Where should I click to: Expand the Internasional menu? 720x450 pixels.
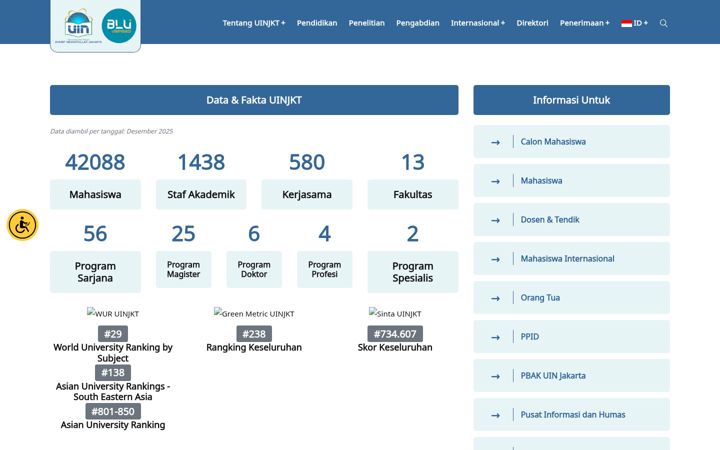coord(478,23)
